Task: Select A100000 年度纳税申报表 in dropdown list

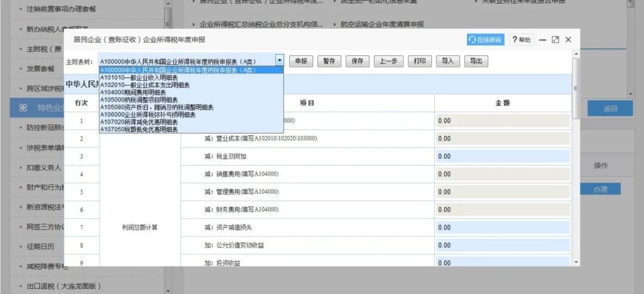Action: [191, 70]
